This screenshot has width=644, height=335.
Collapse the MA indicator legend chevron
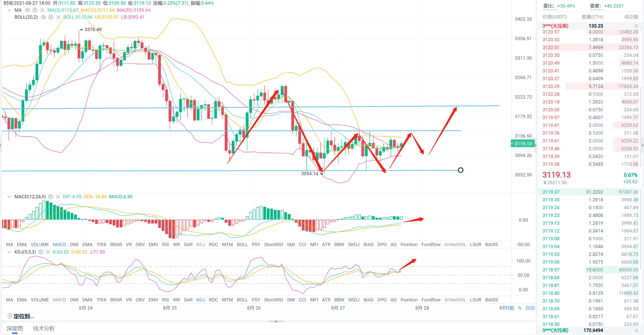point(9,10)
